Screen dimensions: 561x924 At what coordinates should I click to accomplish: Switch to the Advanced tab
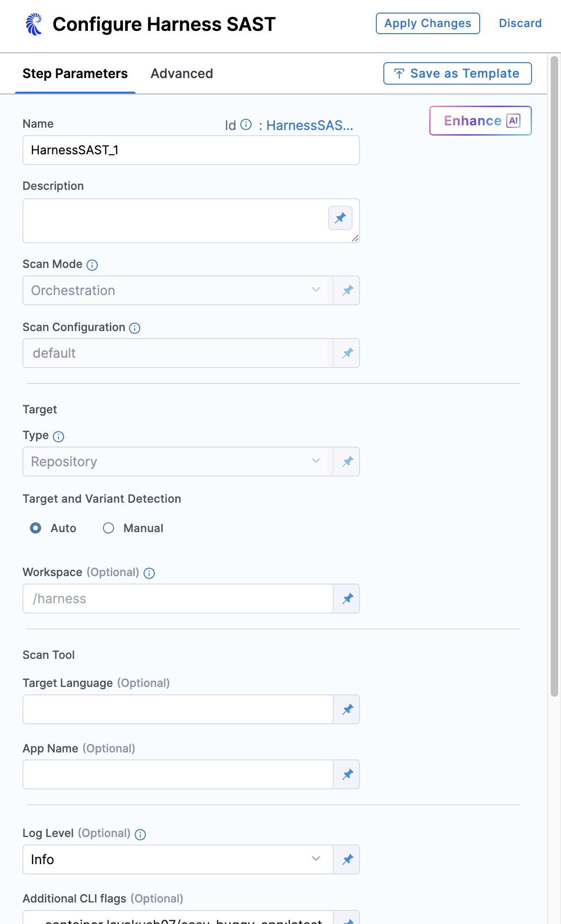pos(182,73)
